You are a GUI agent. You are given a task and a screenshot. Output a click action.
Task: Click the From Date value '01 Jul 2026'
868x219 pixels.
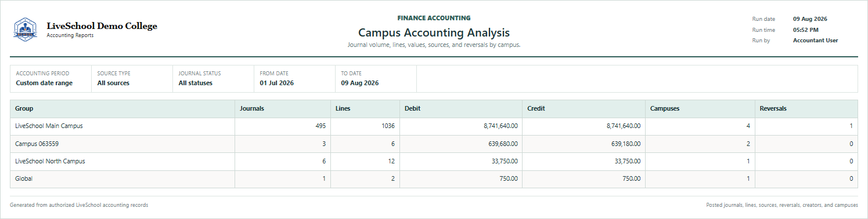point(277,83)
